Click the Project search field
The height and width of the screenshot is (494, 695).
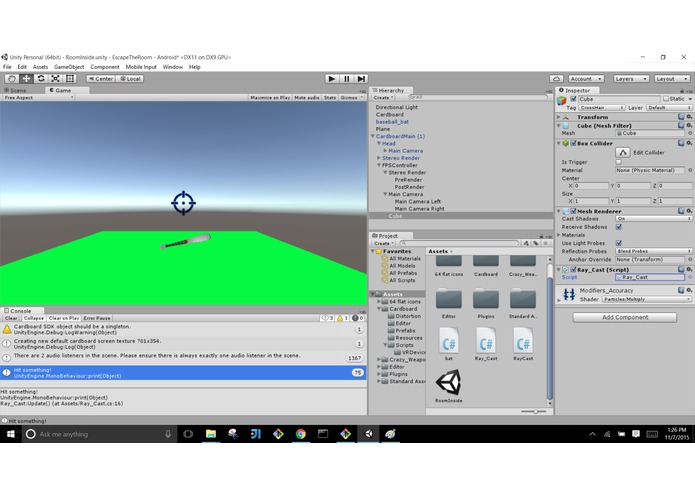tap(459, 243)
